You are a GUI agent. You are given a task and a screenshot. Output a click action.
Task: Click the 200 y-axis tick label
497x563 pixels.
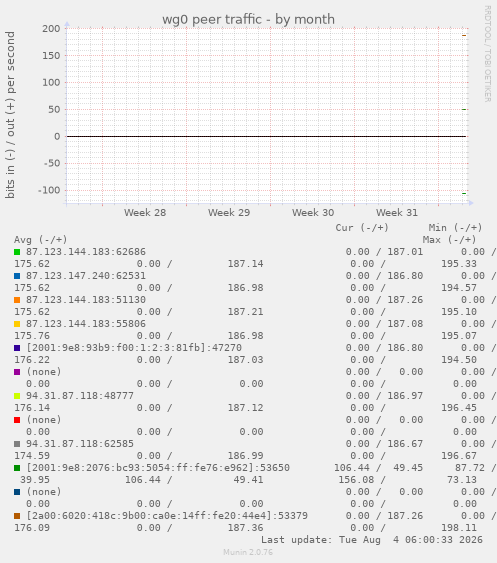pyautogui.click(x=51, y=29)
